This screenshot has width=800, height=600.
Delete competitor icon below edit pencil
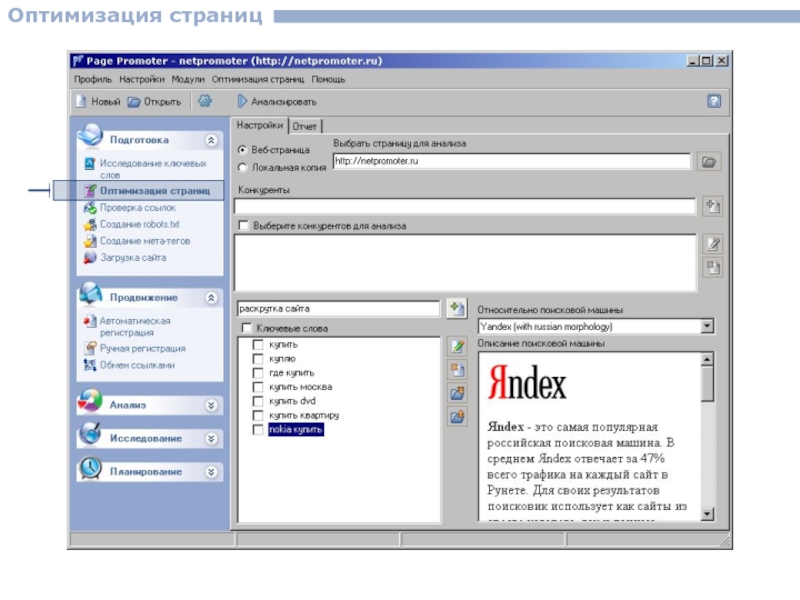(713, 267)
